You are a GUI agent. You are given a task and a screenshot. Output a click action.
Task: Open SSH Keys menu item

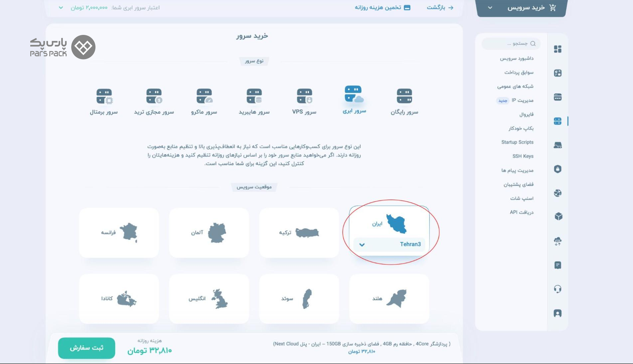point(523,156)
